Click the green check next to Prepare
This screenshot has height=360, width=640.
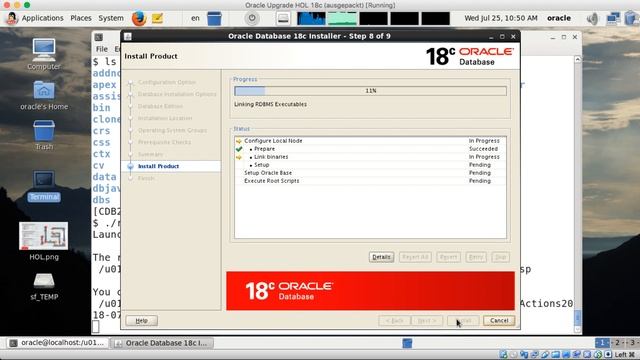point(239,149)
